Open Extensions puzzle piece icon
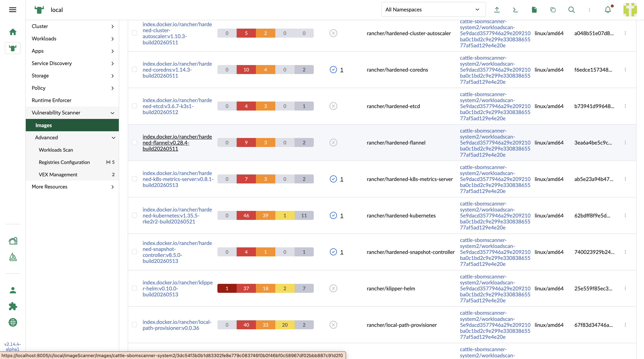This screenshot has width=644, height=359. click(x=13, y=306)
